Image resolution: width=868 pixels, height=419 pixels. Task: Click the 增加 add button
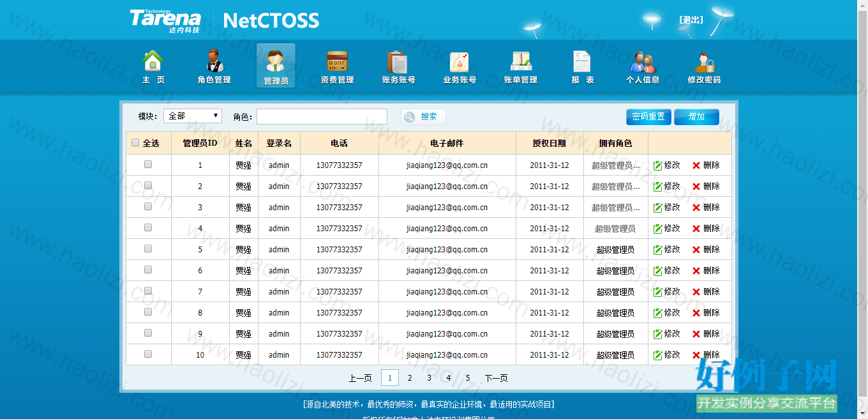coord(696,117)
